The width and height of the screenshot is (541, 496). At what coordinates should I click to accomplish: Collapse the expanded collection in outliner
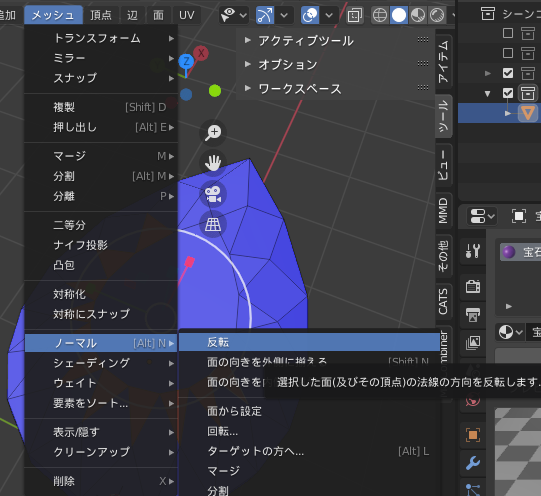coord(488,93)
